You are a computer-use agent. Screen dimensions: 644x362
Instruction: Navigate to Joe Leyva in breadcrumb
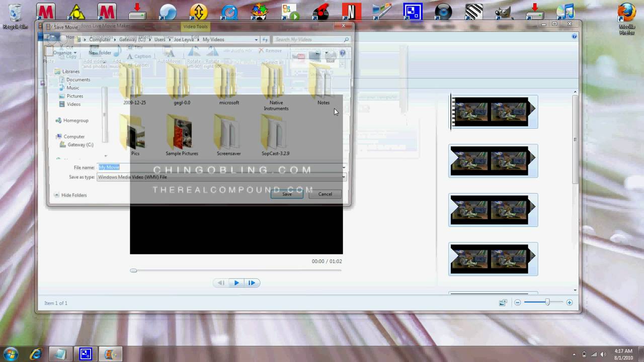tap(184, 39)
